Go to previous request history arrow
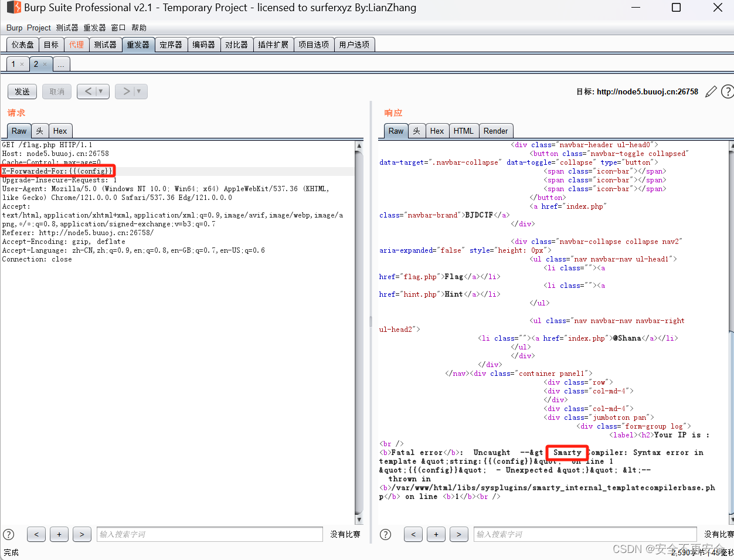This screenshot has height=560, width=734. (89, 91)
